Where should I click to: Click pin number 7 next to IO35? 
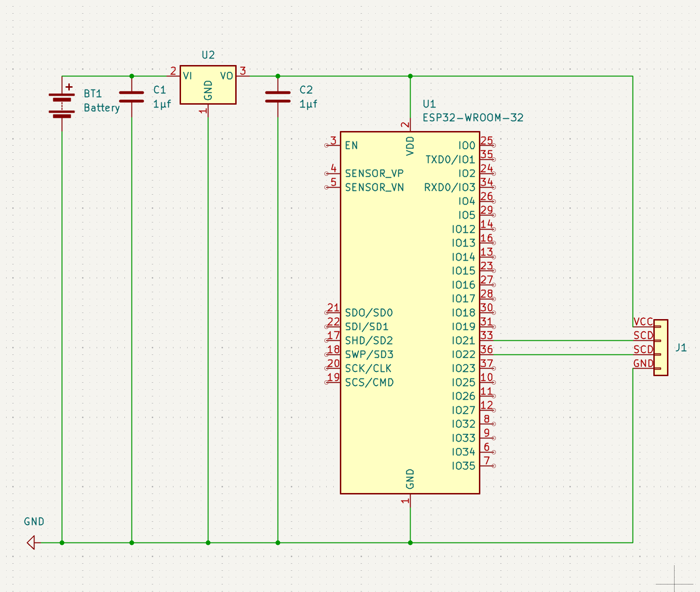coord(486,460)
